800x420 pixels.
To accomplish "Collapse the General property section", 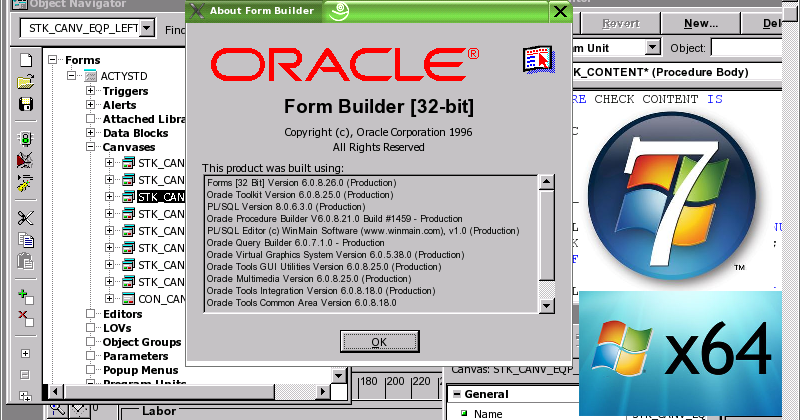I will click(x=457, y=394).
